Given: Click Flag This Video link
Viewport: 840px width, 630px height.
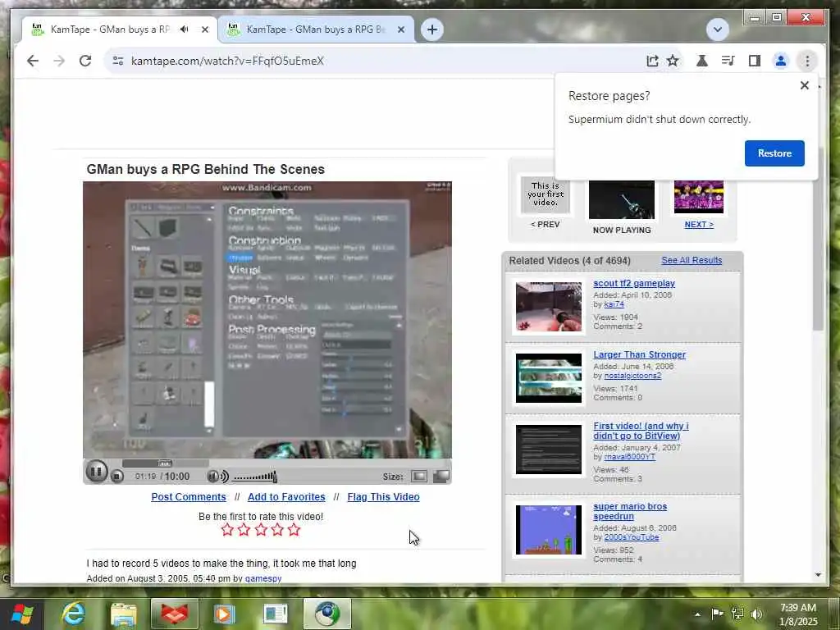Looking at the screenshot, I should coord(383,496).
